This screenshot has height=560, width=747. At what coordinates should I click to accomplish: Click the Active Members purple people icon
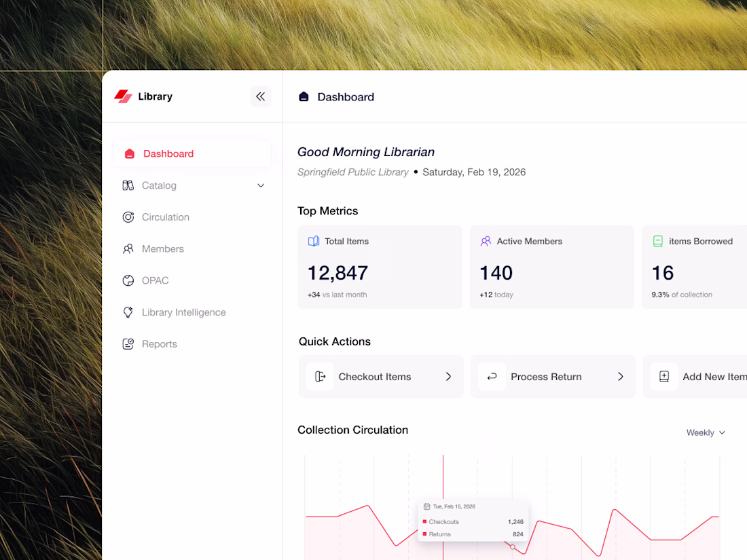[x=486, y=242]
